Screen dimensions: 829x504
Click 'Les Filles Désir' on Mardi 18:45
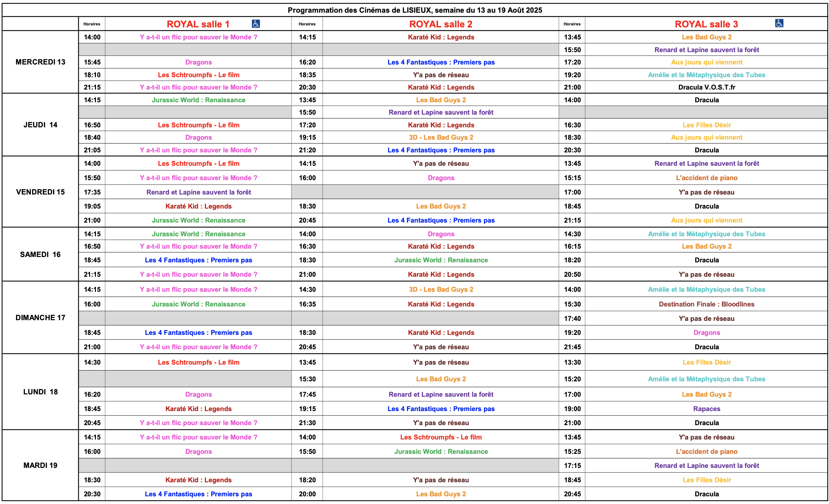[x=707, y=480]
